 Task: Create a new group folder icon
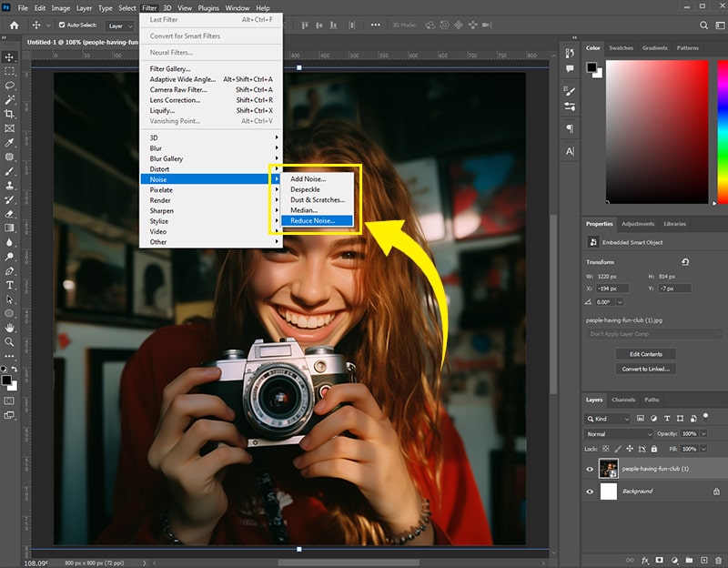689,560
